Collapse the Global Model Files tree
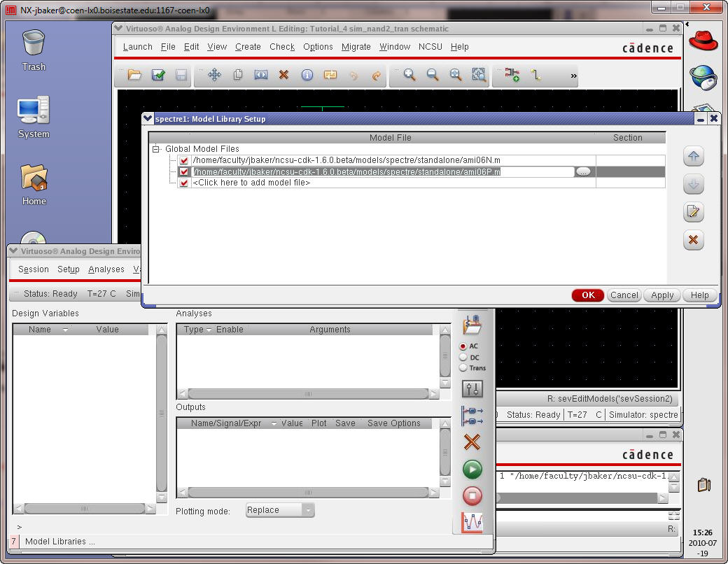728x564 pixels. pos(156,149)
